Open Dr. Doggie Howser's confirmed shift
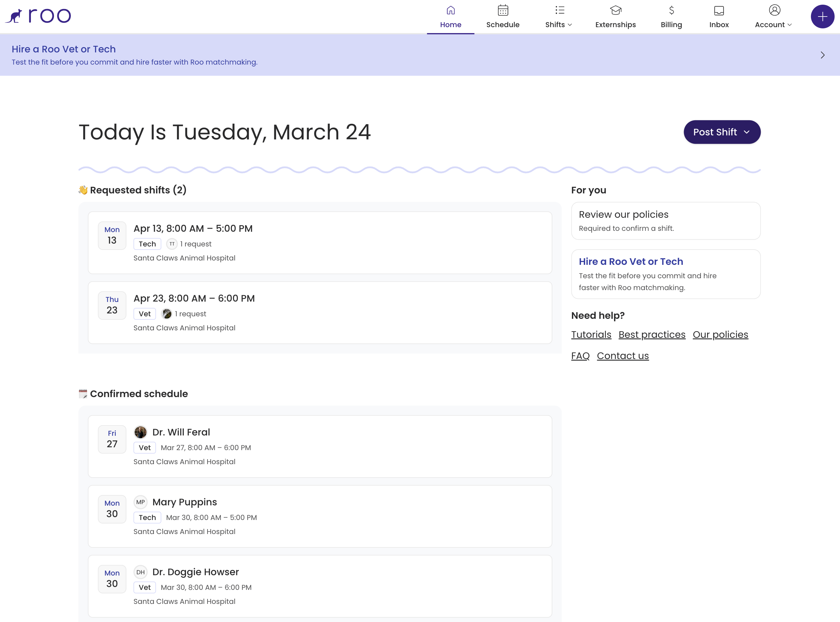This screenshot has width=840, height=622. [320, 586]
